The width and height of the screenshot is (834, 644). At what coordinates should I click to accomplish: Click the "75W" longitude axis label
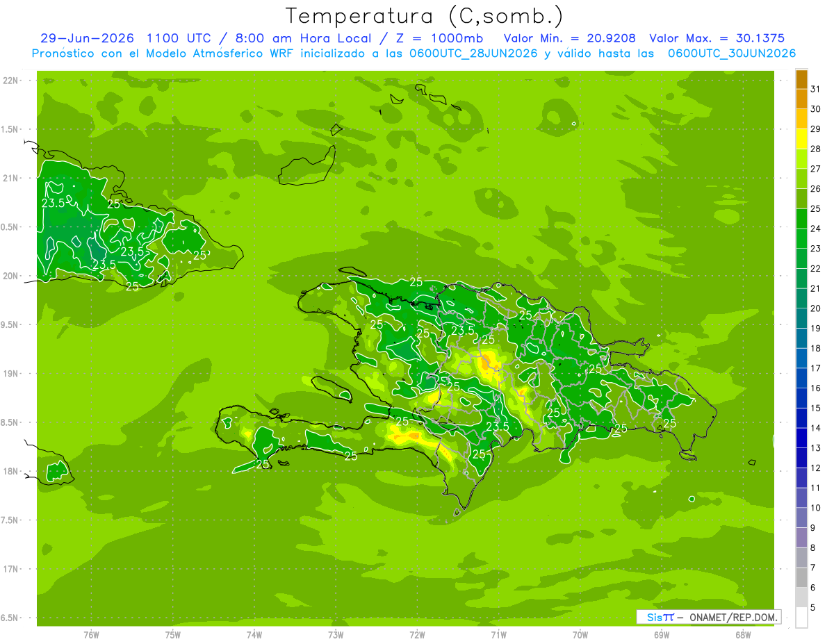[x=173, y=634]
